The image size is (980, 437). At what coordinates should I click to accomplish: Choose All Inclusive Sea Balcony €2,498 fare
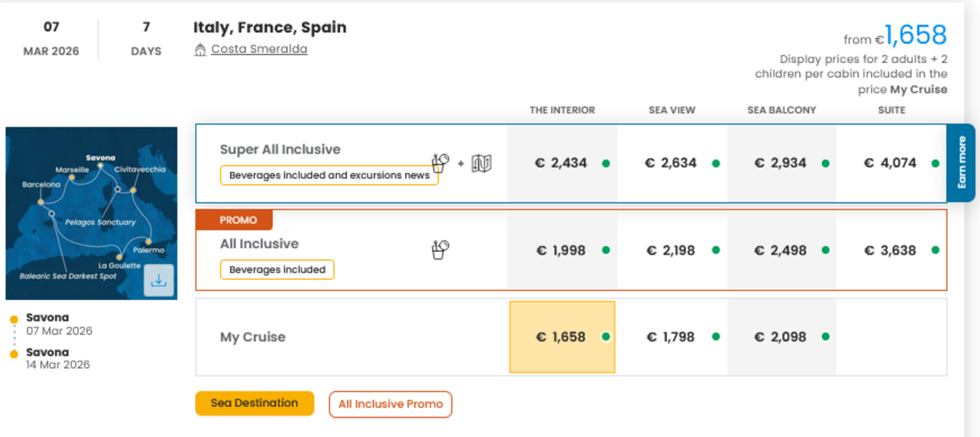tap(781, 251)
